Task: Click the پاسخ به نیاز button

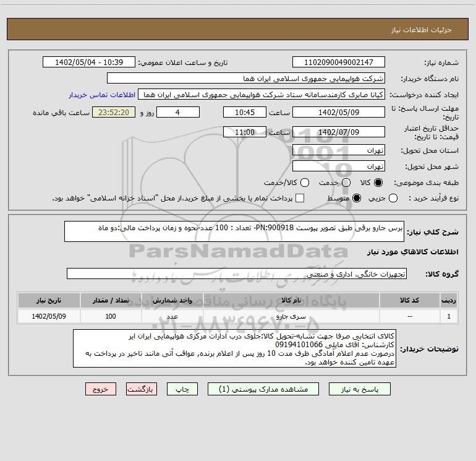Action: click(x=360, y=389)
